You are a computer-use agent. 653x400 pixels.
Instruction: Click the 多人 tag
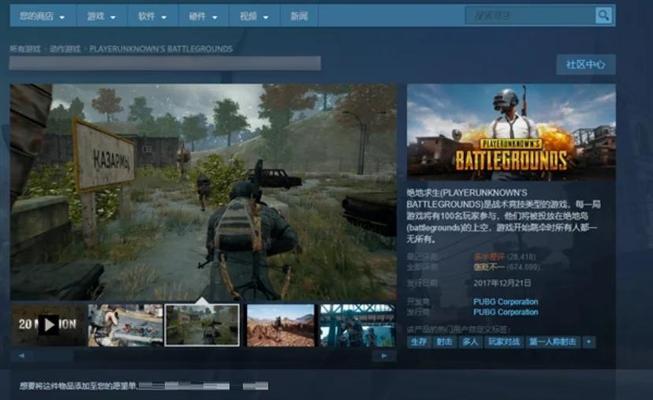point(470,342)
